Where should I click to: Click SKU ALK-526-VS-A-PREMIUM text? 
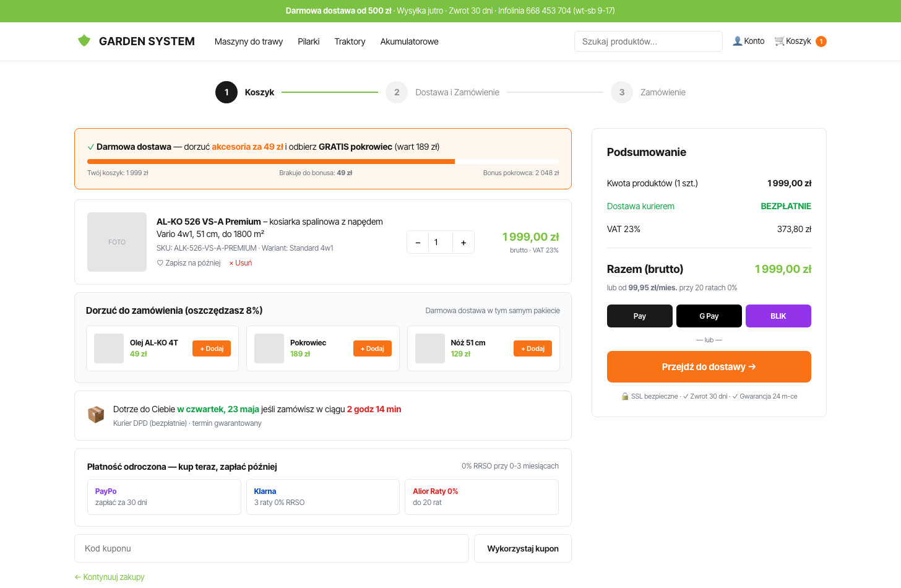[x=207, y=248]
